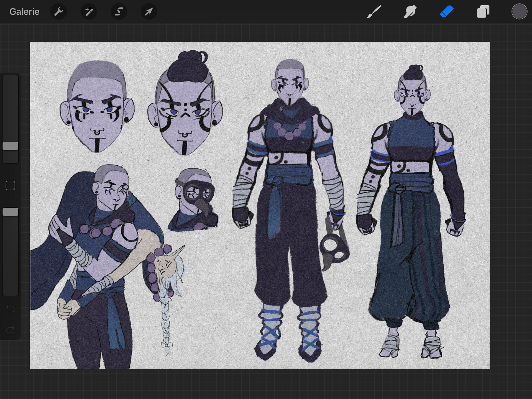Open Smudge brush options by re-tapping smudge
The height and width of the screenshot is (399, 532).
[410, 11]
